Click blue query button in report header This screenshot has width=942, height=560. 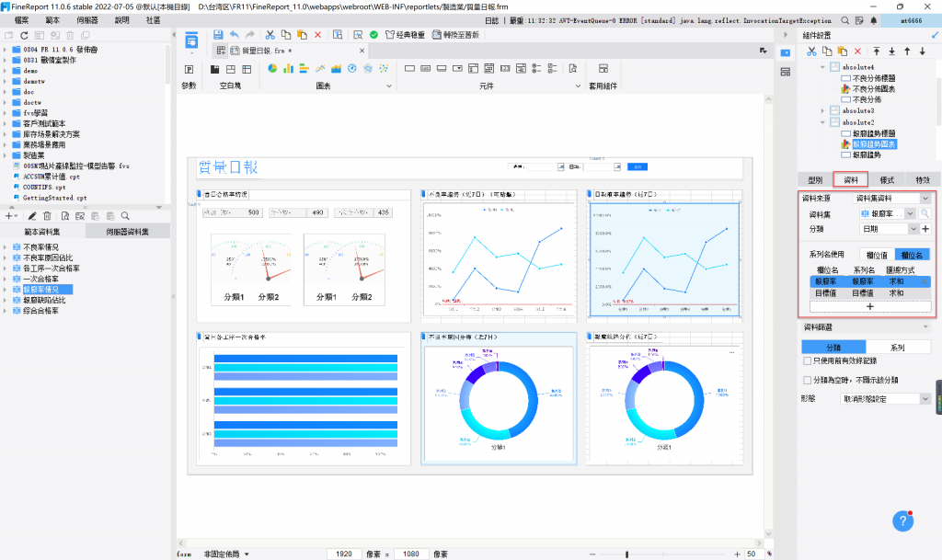638,166
